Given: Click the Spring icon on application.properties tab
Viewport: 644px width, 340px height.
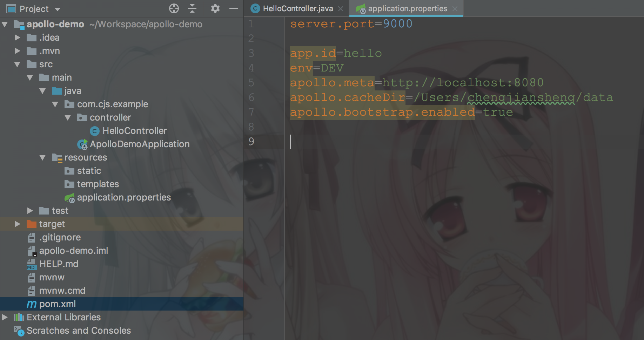Looking at the screenshot, I should pyautogui.click(x=361, y=9).
